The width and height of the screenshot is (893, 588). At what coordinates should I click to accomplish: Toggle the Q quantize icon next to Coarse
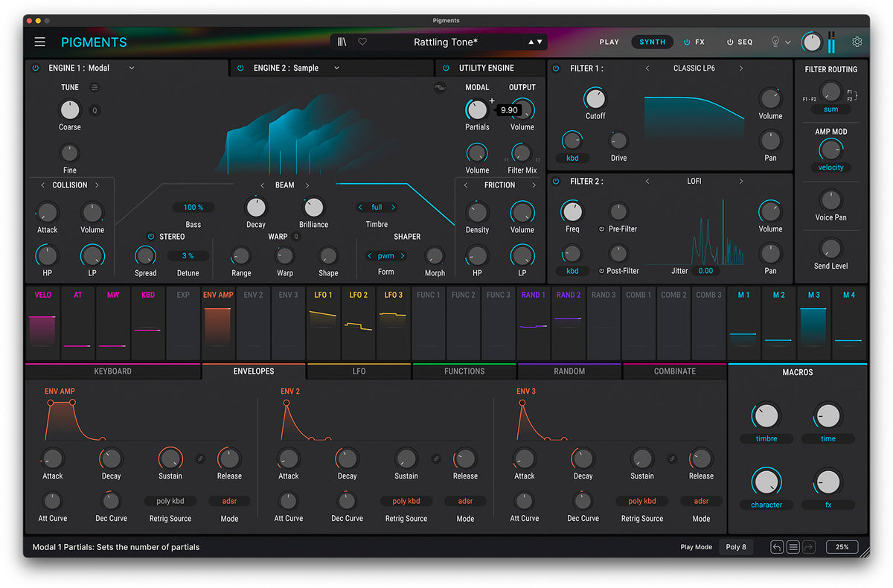tap(95, 111)
